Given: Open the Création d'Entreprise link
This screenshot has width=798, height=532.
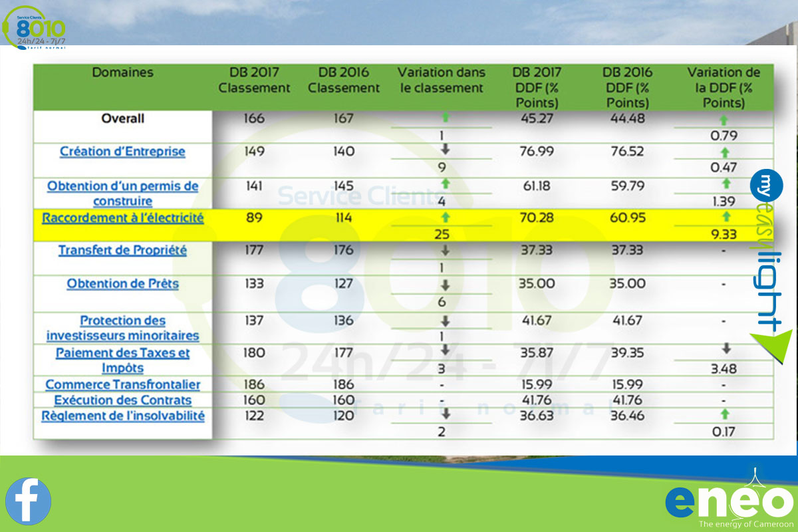Looking at the screenshot, I should point(122,152).
